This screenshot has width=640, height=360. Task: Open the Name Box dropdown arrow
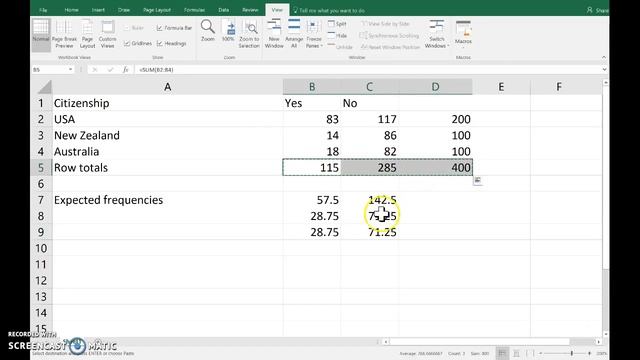[x=70, y=70]
